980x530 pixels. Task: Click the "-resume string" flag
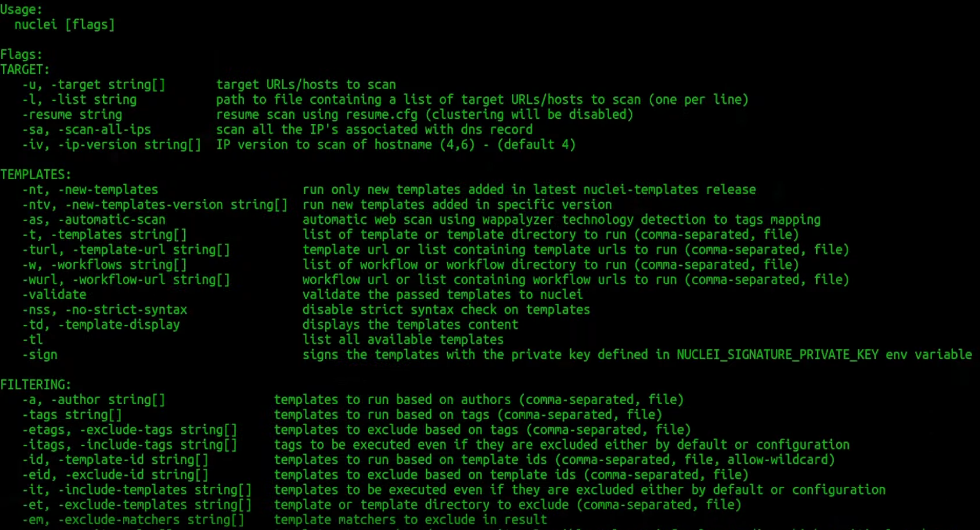72,115
